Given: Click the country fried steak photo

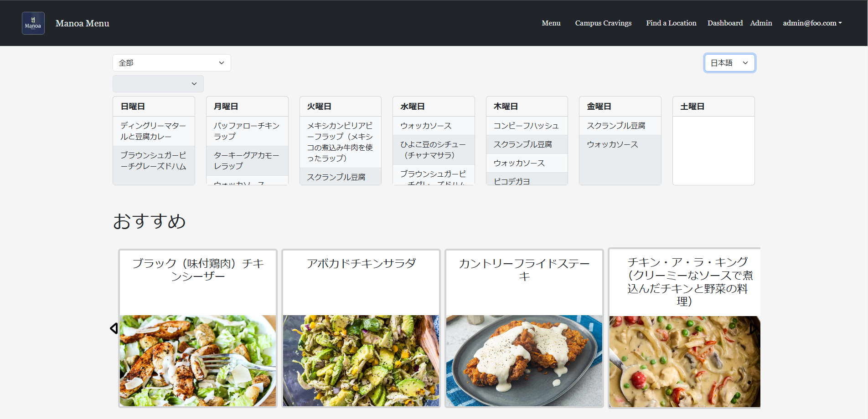Looking at the screenshot, I should pos(524,360).
